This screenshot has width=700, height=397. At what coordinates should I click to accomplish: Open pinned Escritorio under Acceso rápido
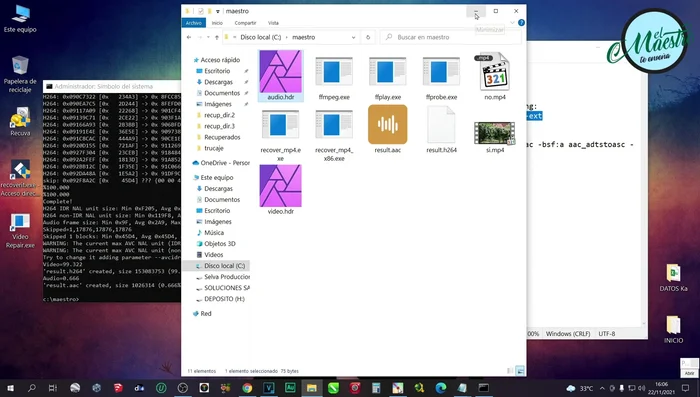(x=217, y=71)
